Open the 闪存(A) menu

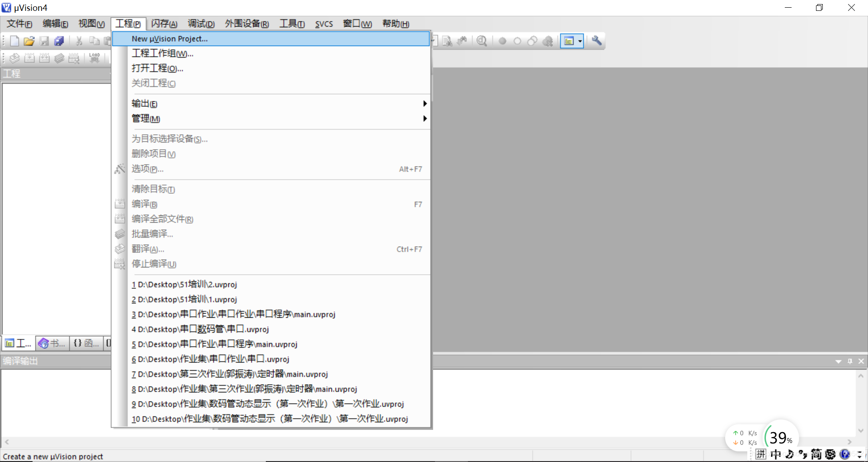(164, 24)
